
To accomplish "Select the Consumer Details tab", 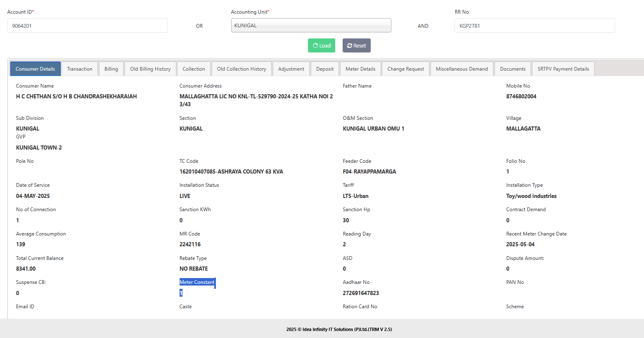I will coord(36,69).
